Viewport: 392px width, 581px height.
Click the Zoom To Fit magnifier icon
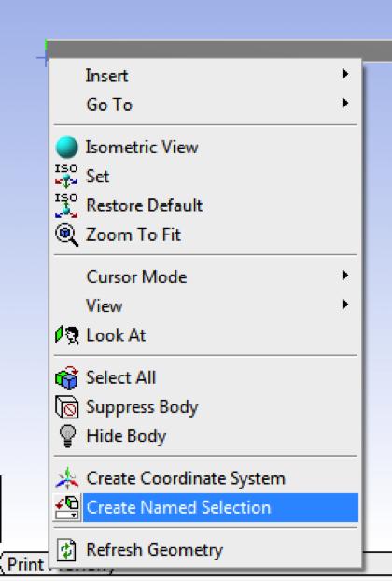[66, 234]
